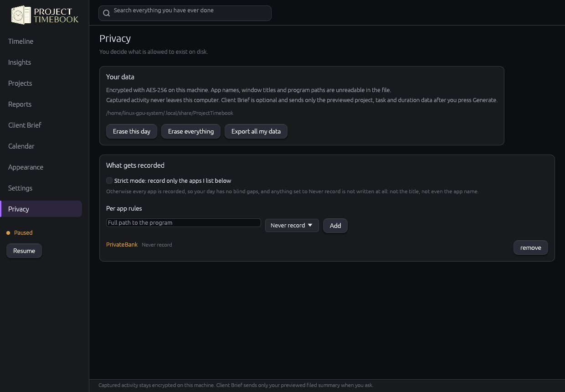This screenshot has width=565, height=392.
Task: Click the Never record label beside PrivateBank
Action: click(x=157, y=245)
